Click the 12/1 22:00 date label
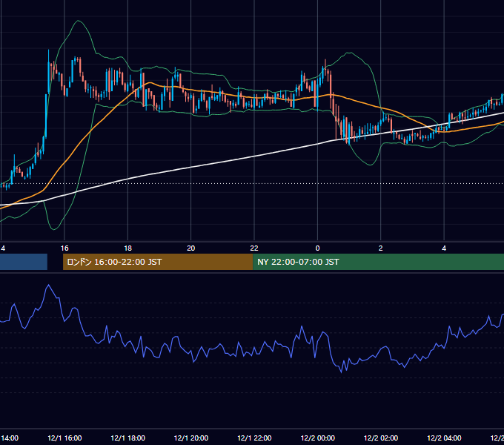Viewport: 504px width, 445px height. tap(254, 438)
